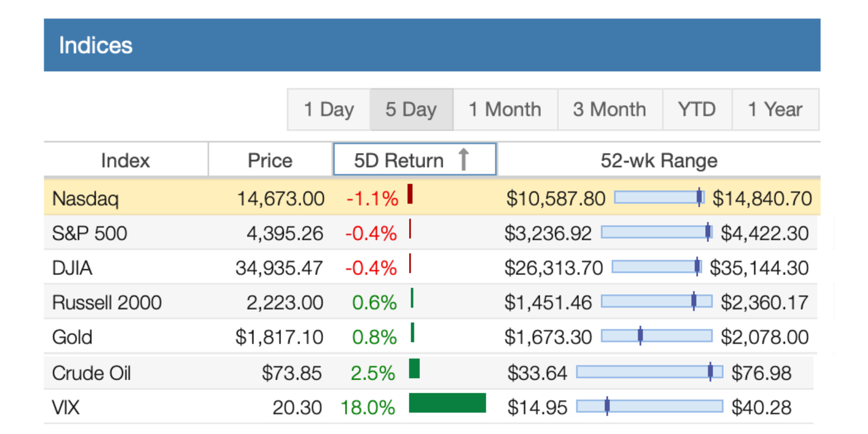Image resolution: width=868 pixels, height=434 pixels.
Task: Click Russell 2000 low $1,451.46
Action: coord(548,302)
